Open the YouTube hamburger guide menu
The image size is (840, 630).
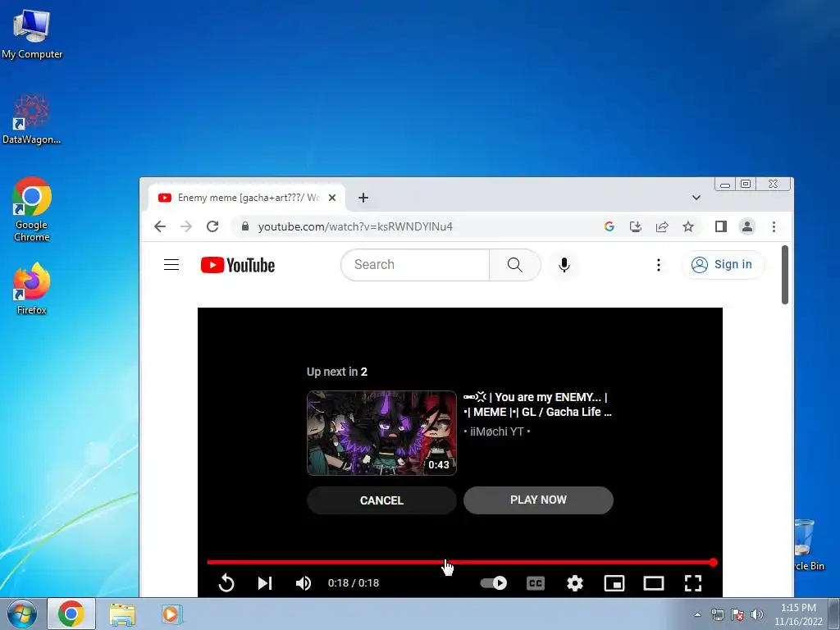(171, 265)
